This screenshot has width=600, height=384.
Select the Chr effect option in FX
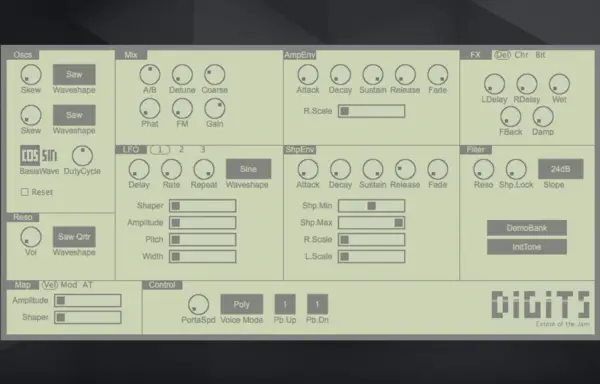pos(521,55)
